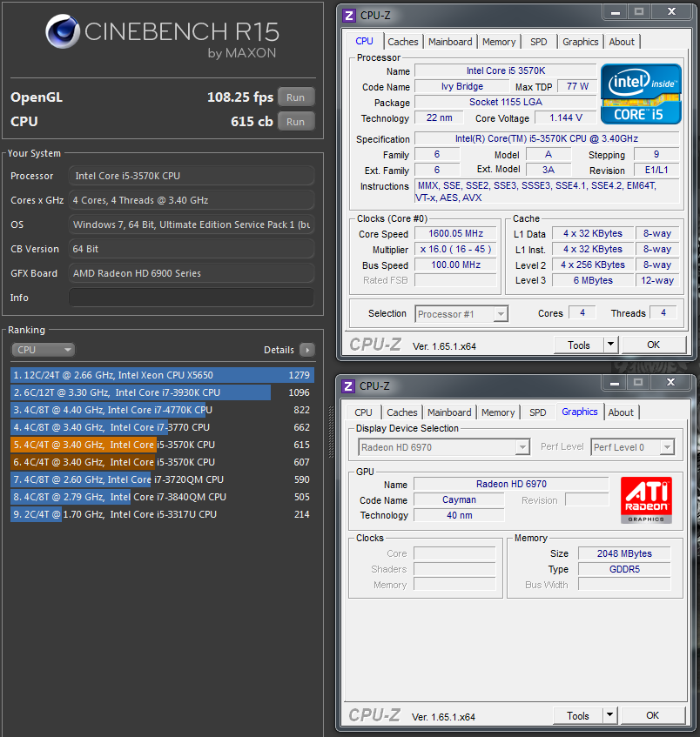Screen dimensions: 700x737
Task: Open Mainboard tab in bottom CPU-Z window
Action: pyautogui.click(x=449, y=412)
